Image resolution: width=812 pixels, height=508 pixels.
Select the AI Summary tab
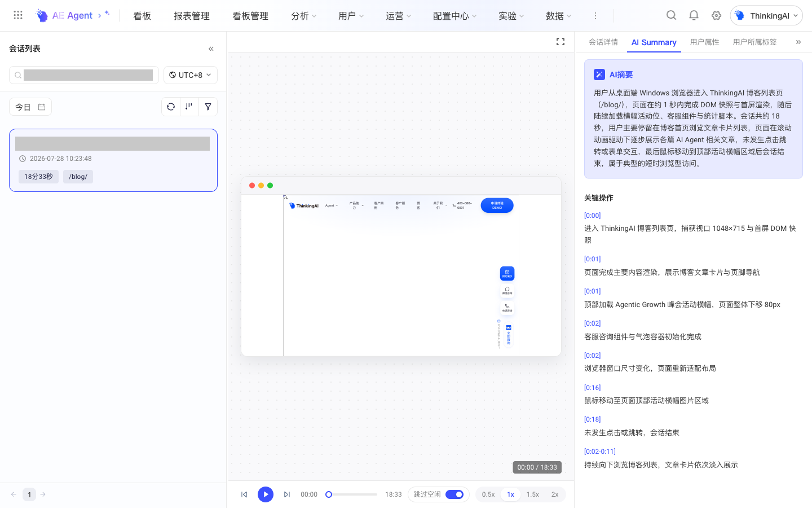(654, 42)
